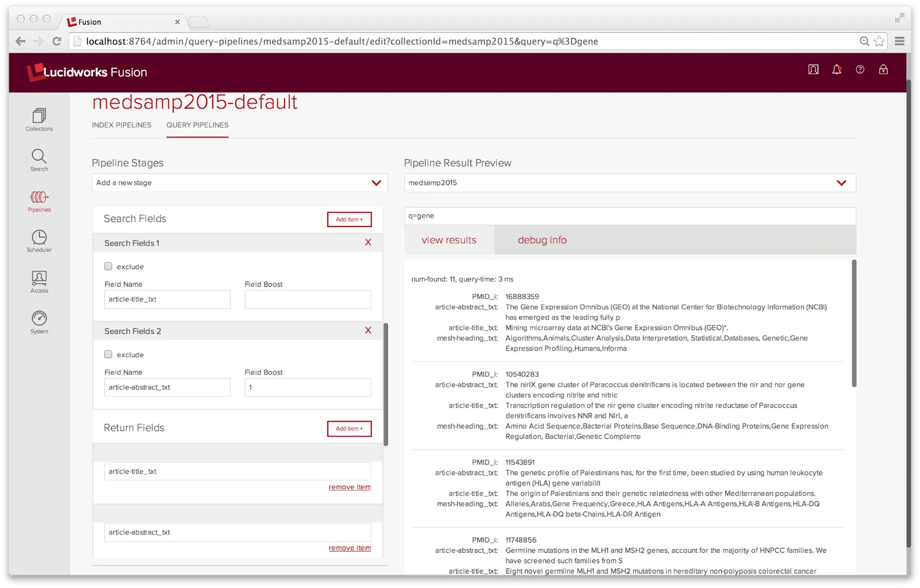Screen dimensions: 920x588
Task: Expand the Add a new stage dropdown
Action: click(x=240, y=183)
